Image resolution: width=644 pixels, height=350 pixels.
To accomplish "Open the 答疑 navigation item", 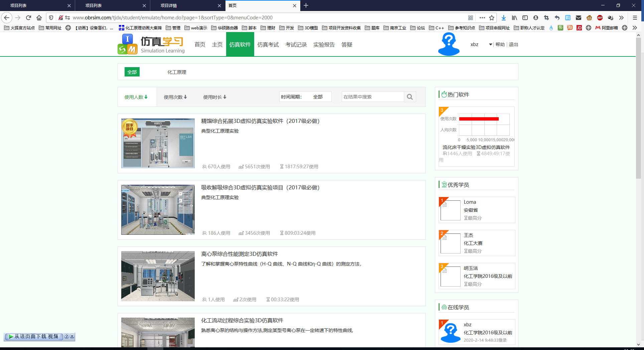I will click(x=347, y=45).
